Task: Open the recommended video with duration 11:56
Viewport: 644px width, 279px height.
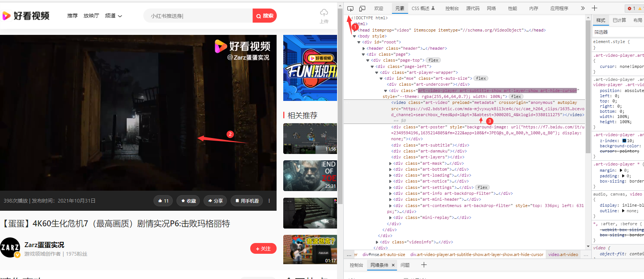Action: pos(310,138)
